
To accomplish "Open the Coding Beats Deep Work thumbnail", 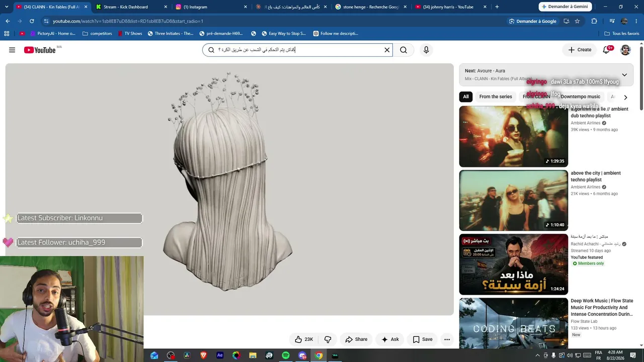I will pyautogui.click(x=513, y=322).
